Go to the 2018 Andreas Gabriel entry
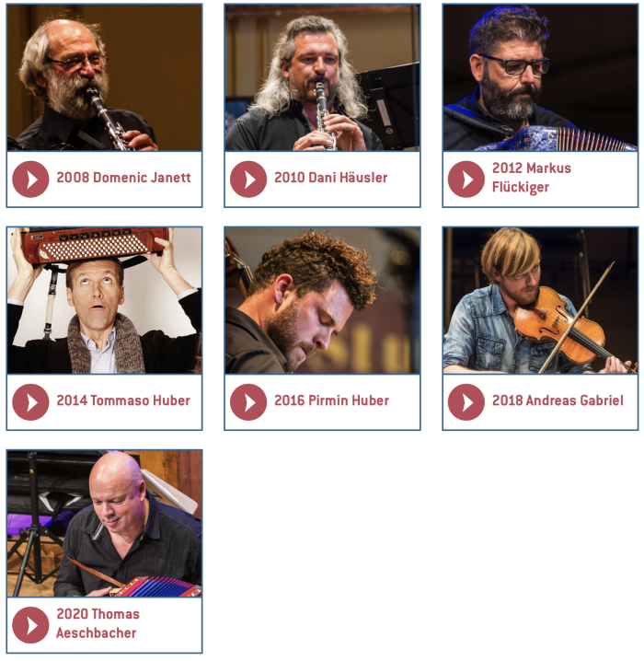644x661 pixels. (x=558, y=400)
